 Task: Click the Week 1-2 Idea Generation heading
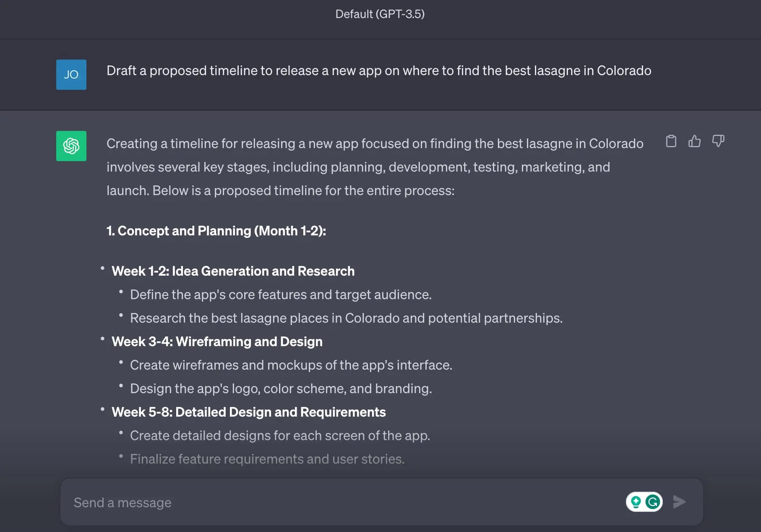[233, 271]
